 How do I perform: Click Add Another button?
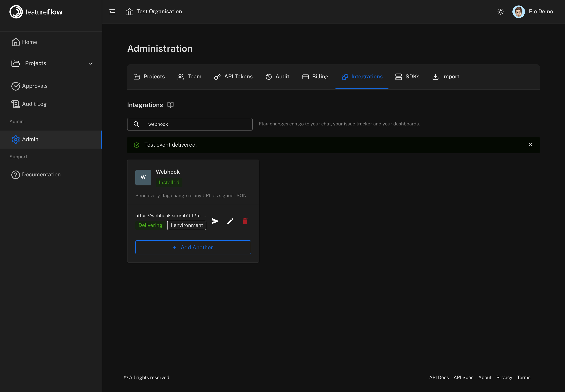click(193, 247)
